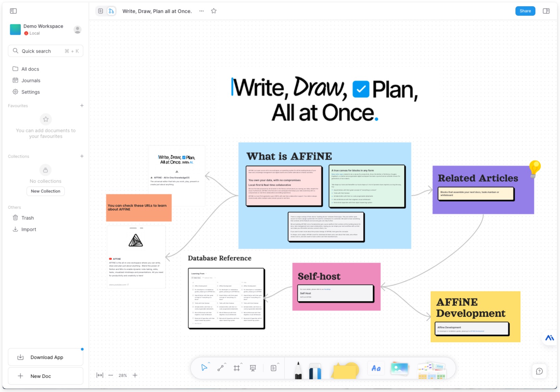Open the AFFiNE YouTube bookmark card

pos(136,257)
